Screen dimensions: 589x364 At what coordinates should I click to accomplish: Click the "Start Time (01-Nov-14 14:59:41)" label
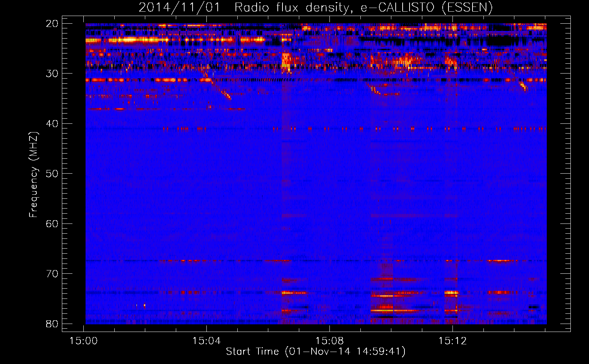click(316, 352)
